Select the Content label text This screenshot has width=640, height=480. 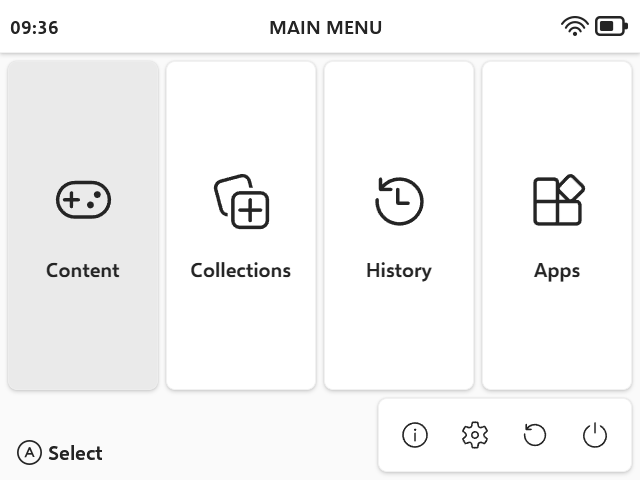[x=83, y=270]
